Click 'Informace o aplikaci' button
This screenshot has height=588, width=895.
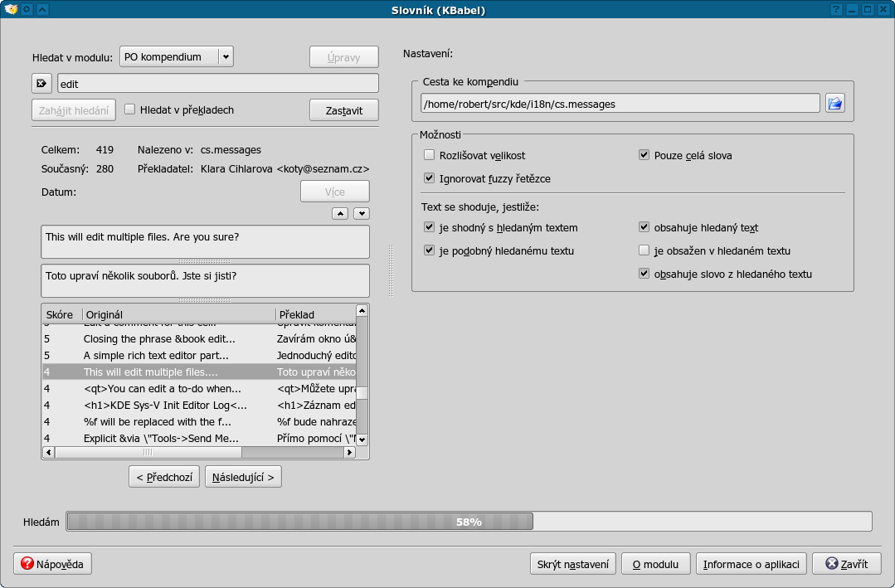[x=752, y=564]
